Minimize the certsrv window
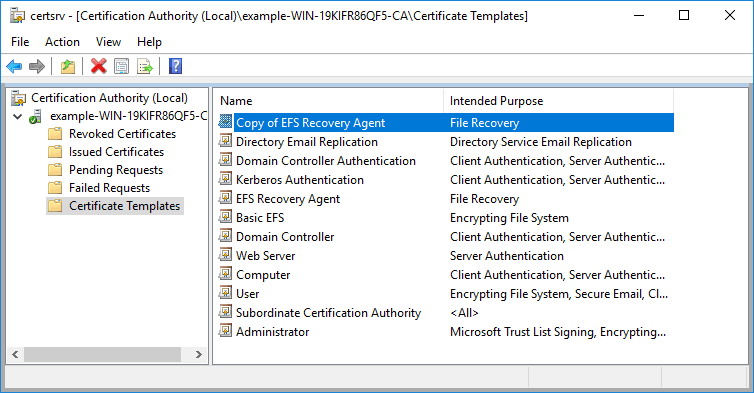The image size is (754, 393). pyautogui.click(x=639, y=15)
